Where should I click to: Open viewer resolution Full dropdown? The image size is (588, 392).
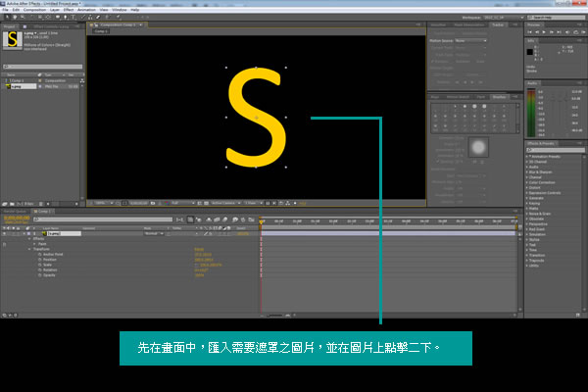coord(182,203)
